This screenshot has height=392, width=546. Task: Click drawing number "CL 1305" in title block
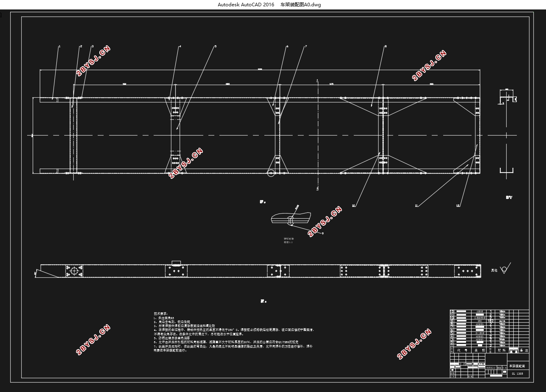[518, 374]
